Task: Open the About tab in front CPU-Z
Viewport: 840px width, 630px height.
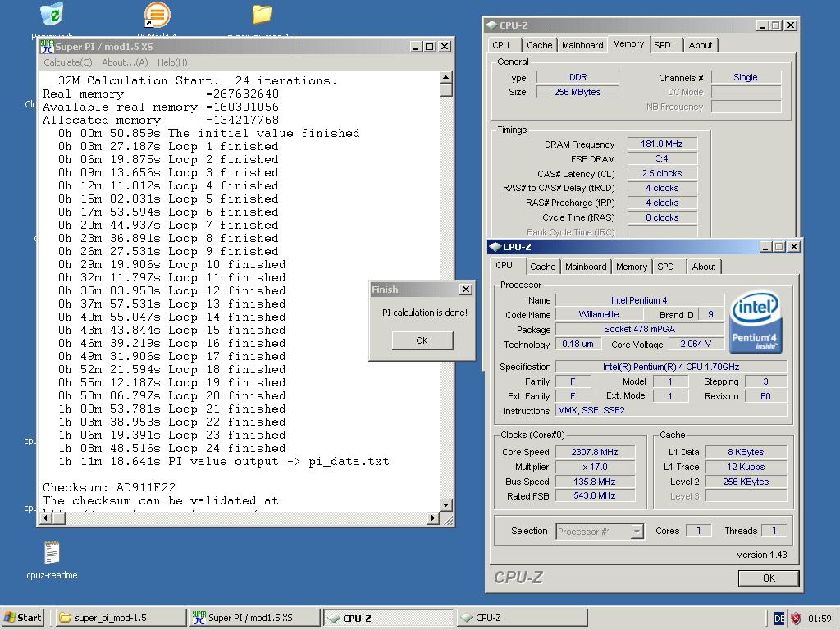Action: click(x=703, y=267)
